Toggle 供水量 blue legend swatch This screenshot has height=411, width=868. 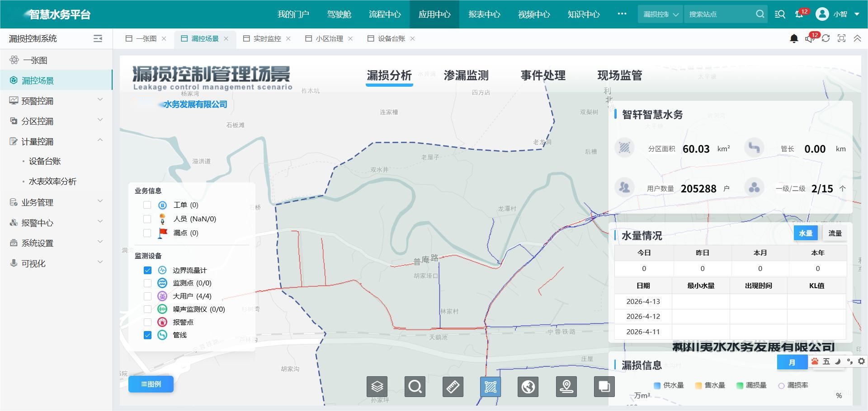pyautogui.click(x=657, y=386)
